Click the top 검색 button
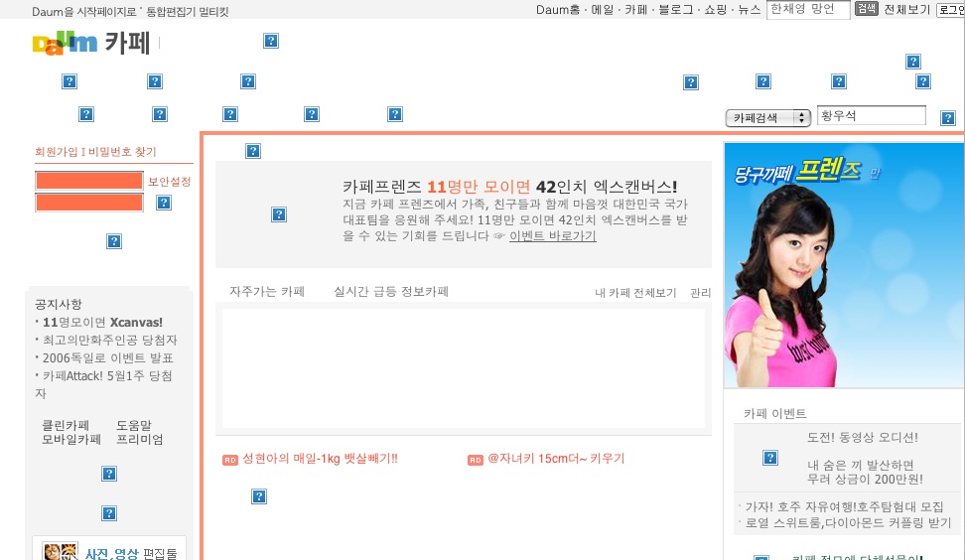 point(866,9)
